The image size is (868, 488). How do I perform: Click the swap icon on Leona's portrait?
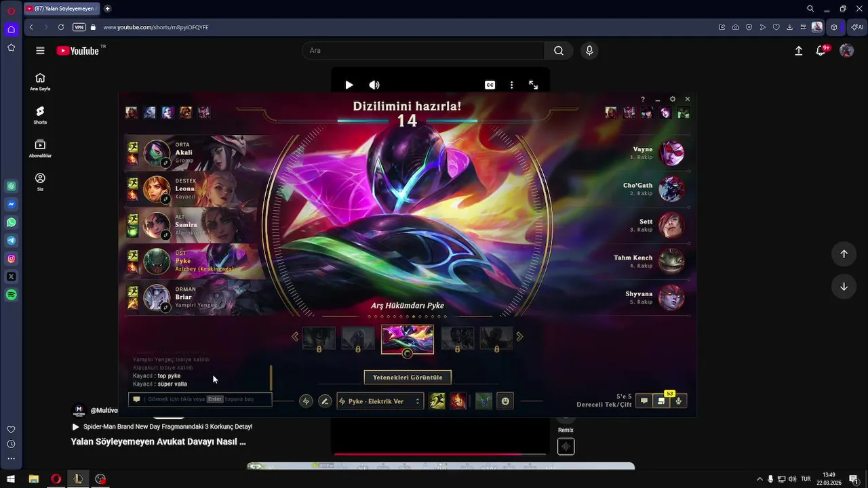165,199
